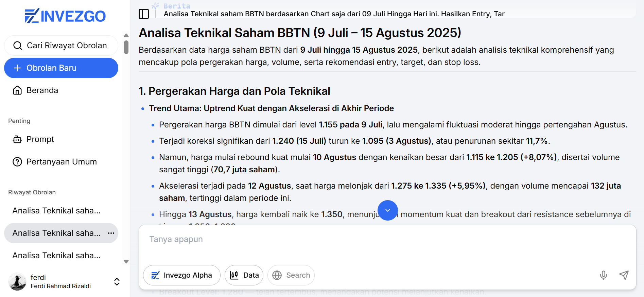Click the sidebar scrollbar down arrow
The width and height of the screenshot is (644, 297).
(x=126, y=262)
